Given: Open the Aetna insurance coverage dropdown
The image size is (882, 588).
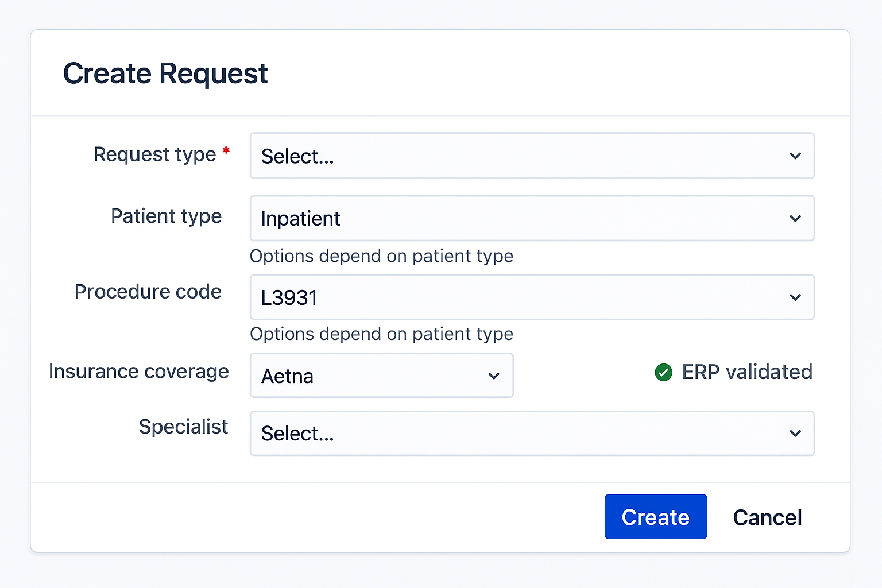Looking at the screenshot, I should pos(367,376).
